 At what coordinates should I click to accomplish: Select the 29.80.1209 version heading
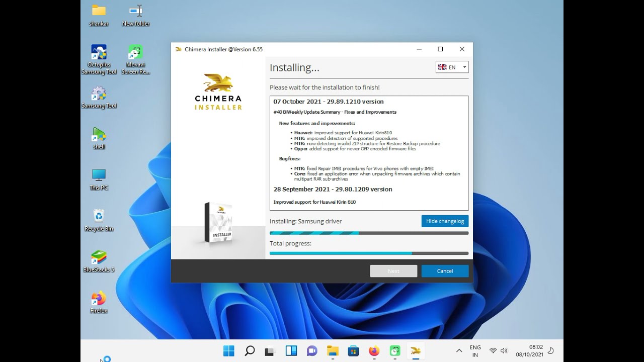pyautogui.click(x=333, y=190)
